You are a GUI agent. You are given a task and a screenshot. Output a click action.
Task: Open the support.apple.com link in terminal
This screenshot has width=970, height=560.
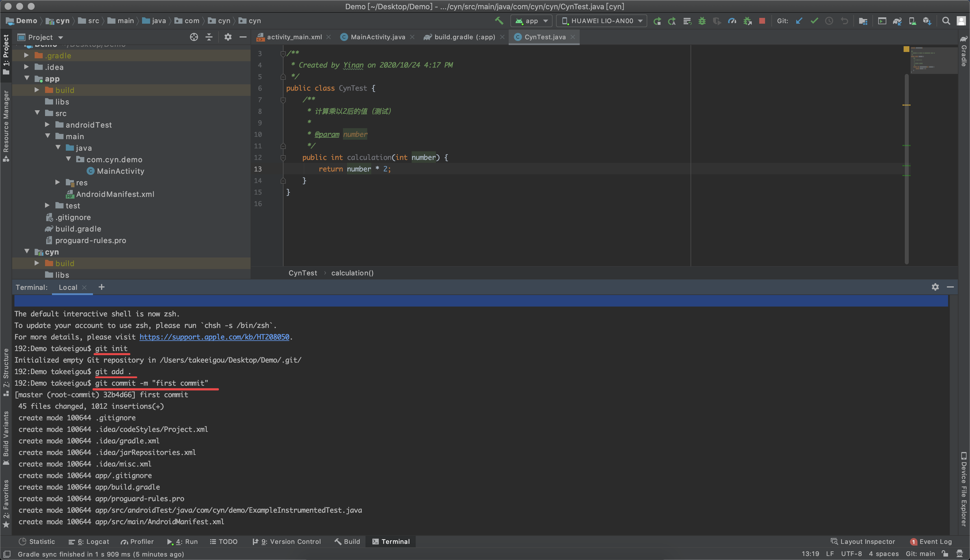tap(214, 337)
